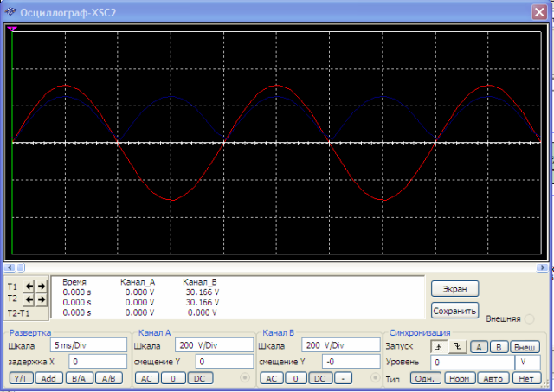Click the Внешняя trigger terminal indicator
Screen dimensions: 554x392
pos(529,319)
